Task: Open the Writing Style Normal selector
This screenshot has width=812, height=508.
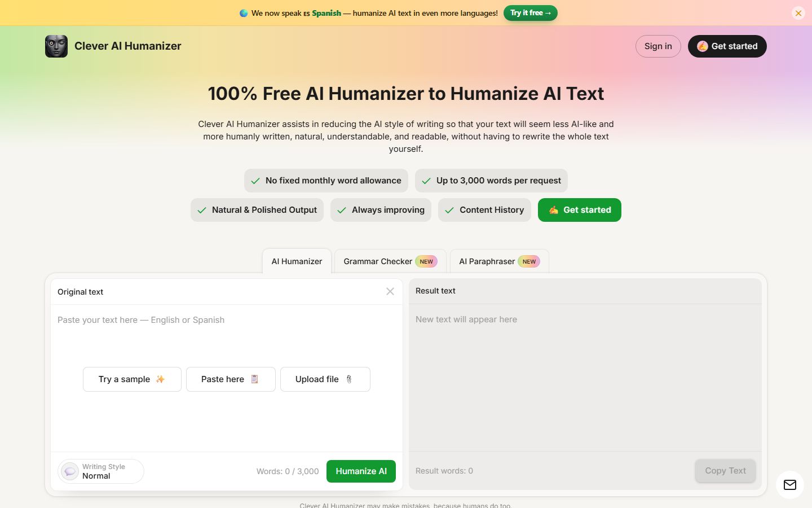Action: point(101,471)
